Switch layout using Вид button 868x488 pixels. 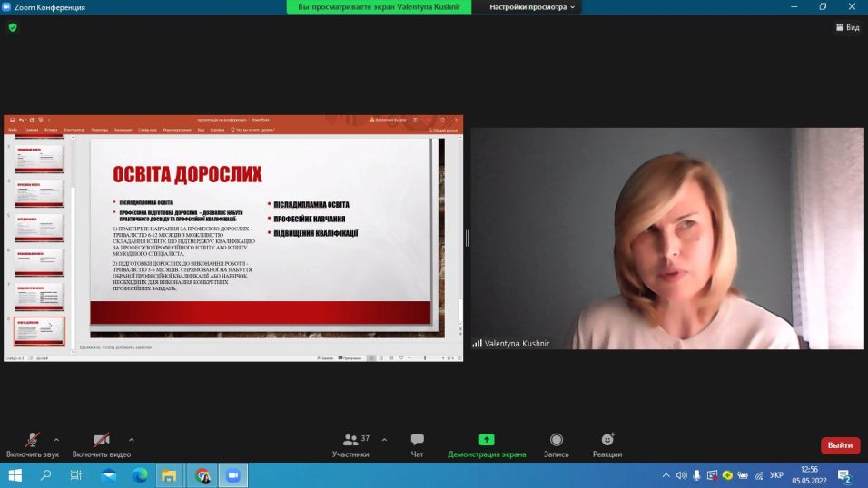tap(847, 27)
